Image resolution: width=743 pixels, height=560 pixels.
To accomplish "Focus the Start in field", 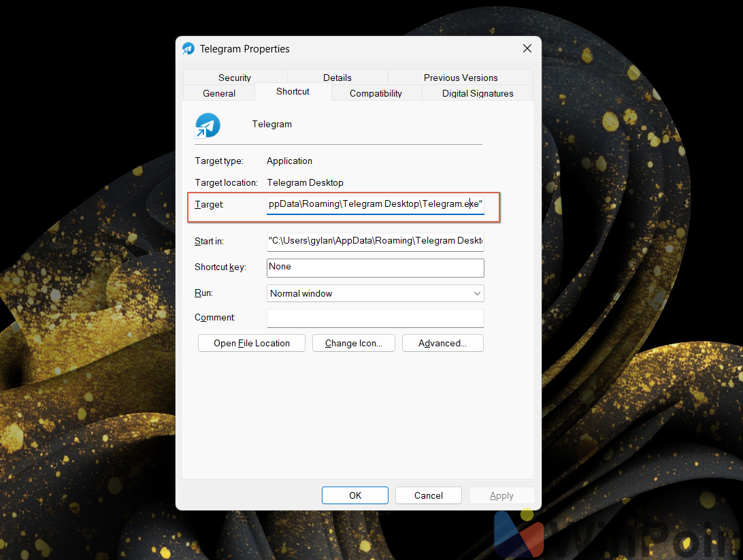I will tap(376, 241).
